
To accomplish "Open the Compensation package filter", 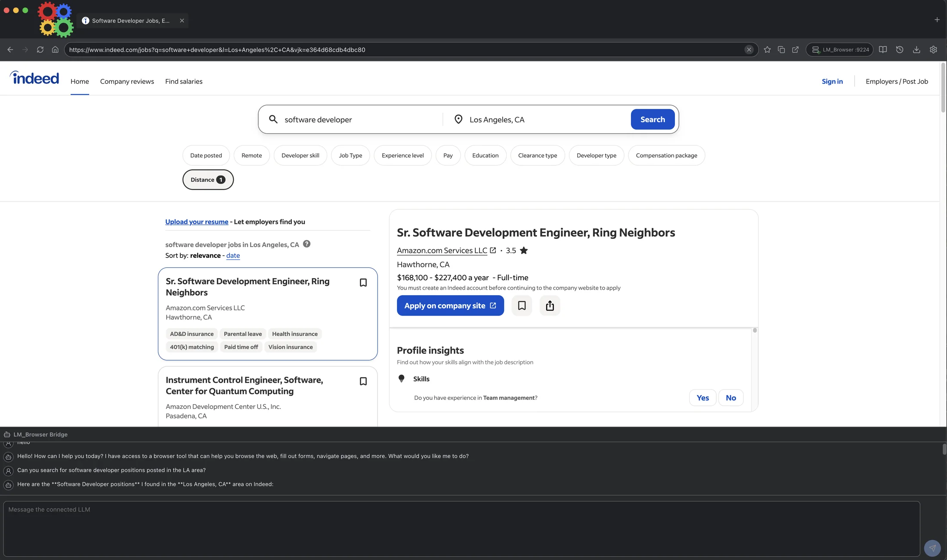I will point(666,155).
